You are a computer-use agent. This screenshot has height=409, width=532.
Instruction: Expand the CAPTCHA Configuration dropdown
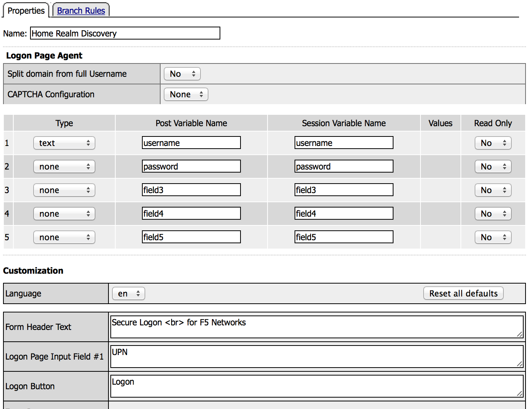186,94
